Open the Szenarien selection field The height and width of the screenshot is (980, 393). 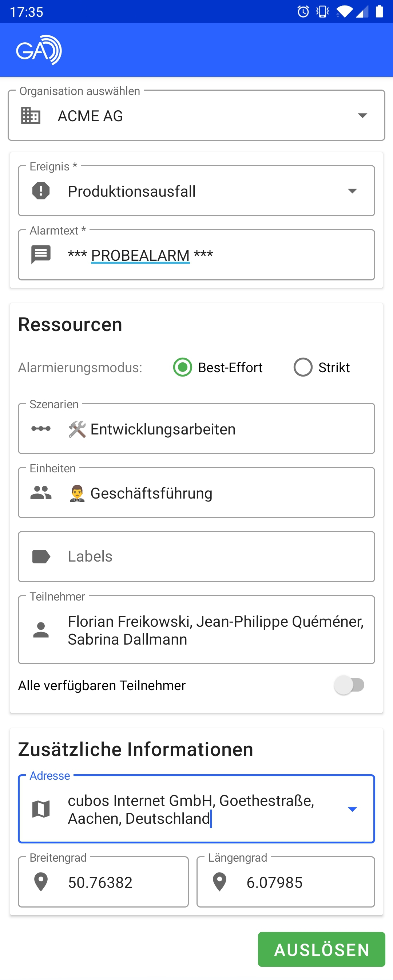pyautogui.click(x=213, y=429)
